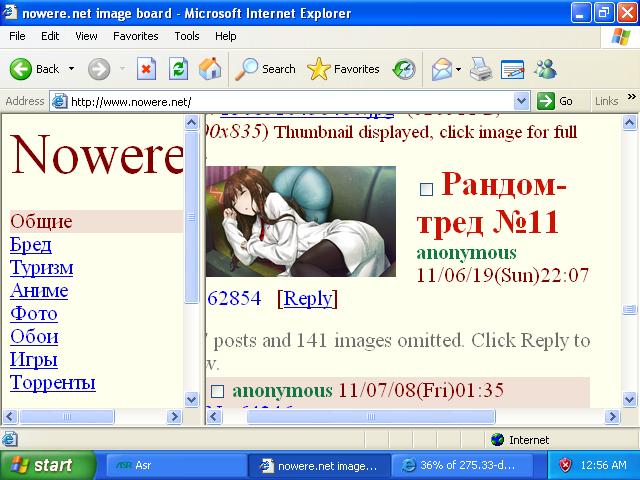The image size is (640, 480).
Task: Open the Игры board link
Action: [x=33, y=360]
